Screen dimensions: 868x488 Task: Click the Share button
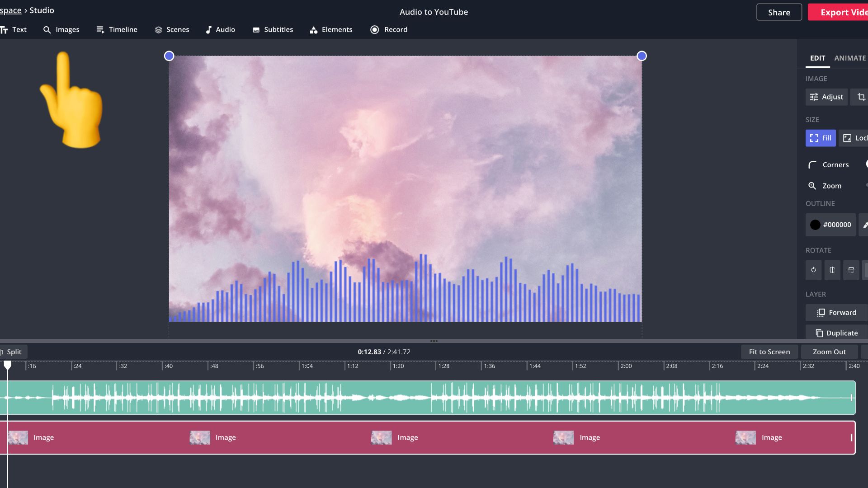[x=779, y=13]
